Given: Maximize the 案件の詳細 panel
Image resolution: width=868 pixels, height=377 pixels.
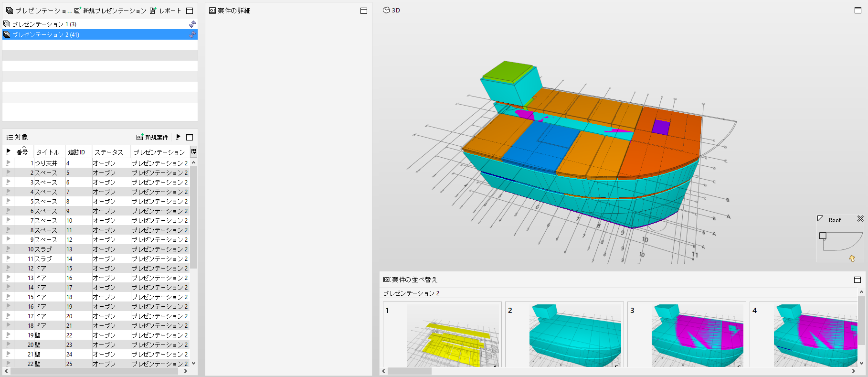Looking at the screenshot, I should click(x=364, y=11).
